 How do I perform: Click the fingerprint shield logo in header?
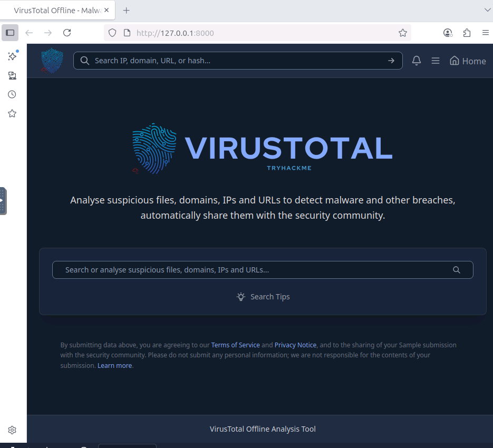coord(52,61)
